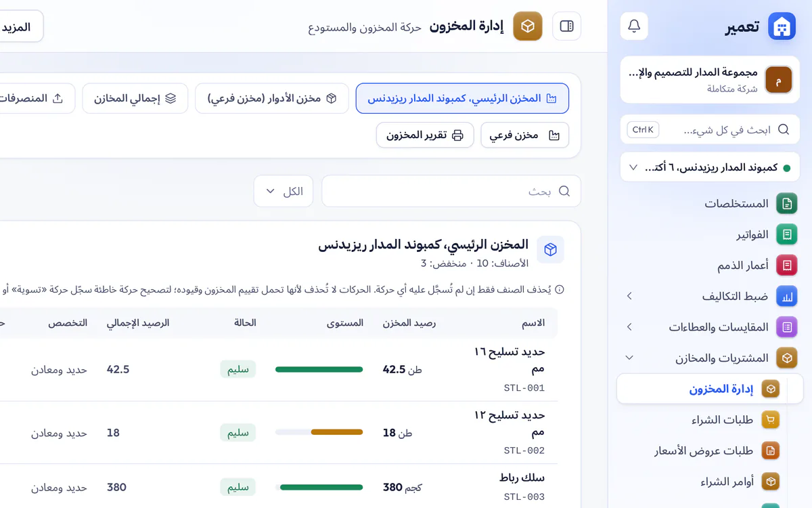Focus the بحث inventory search field
Image resolution: width=812 pixels, height=508 pixels.
pos(451,191)
